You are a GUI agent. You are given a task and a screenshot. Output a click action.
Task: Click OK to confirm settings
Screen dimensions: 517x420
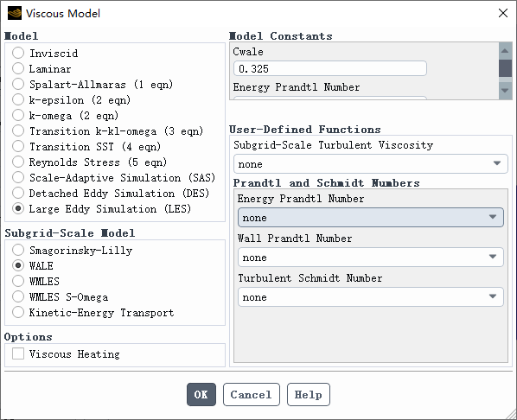[201, 394]
